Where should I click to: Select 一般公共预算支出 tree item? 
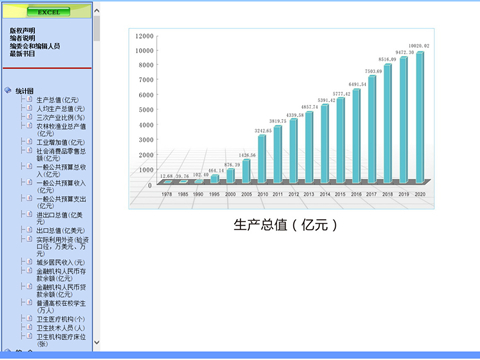pyautogui.click(x=61, y=202)
